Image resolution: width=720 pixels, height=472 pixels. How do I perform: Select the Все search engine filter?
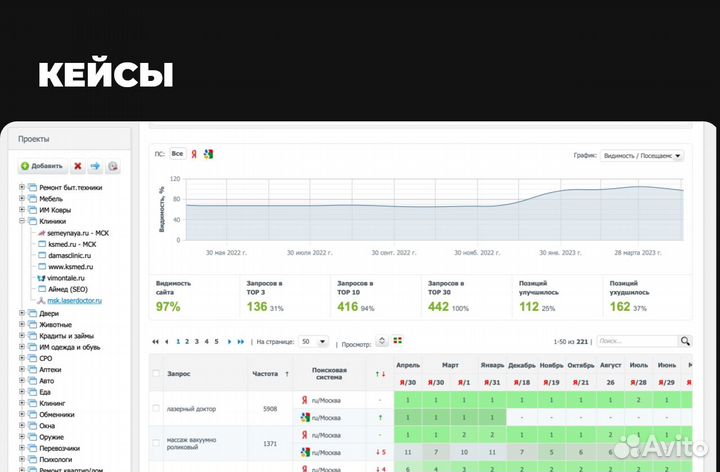coord(177,154)
